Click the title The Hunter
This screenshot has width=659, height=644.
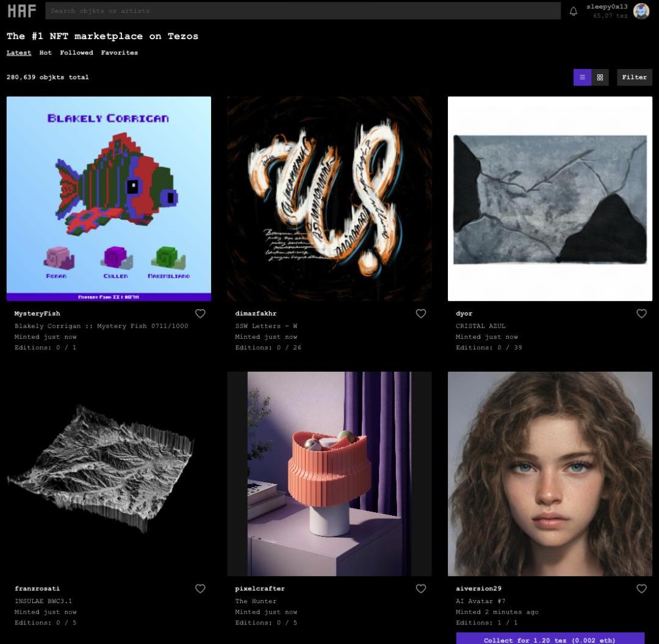tap(256, 601)
